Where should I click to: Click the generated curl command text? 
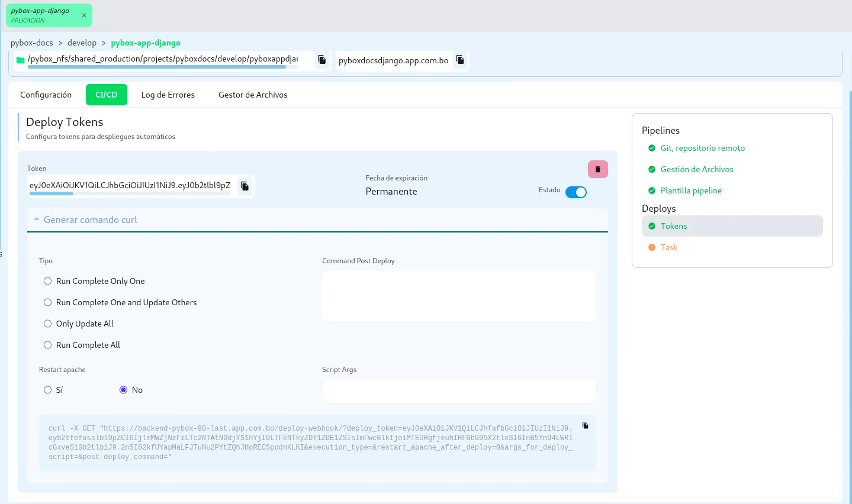(311, 442)
